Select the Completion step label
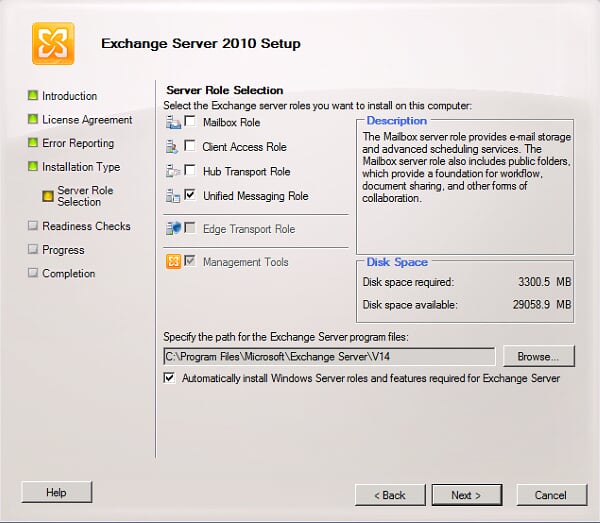This screenshot has height=523, width=600. coord(69,274)
